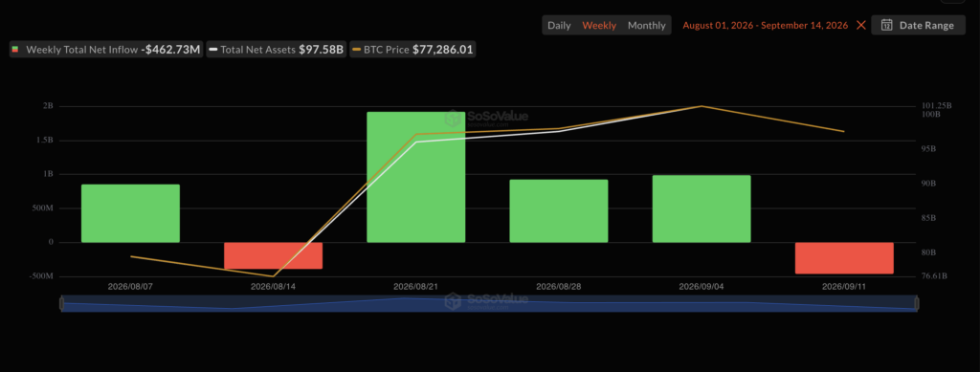Select the red bar for 2026/08/14

[x=273, y=255]
